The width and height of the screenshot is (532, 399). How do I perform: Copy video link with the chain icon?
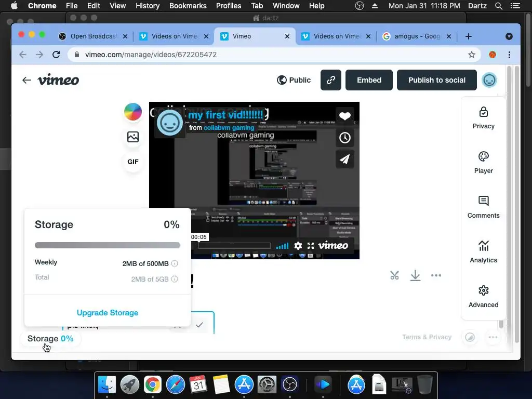(331, 80)
